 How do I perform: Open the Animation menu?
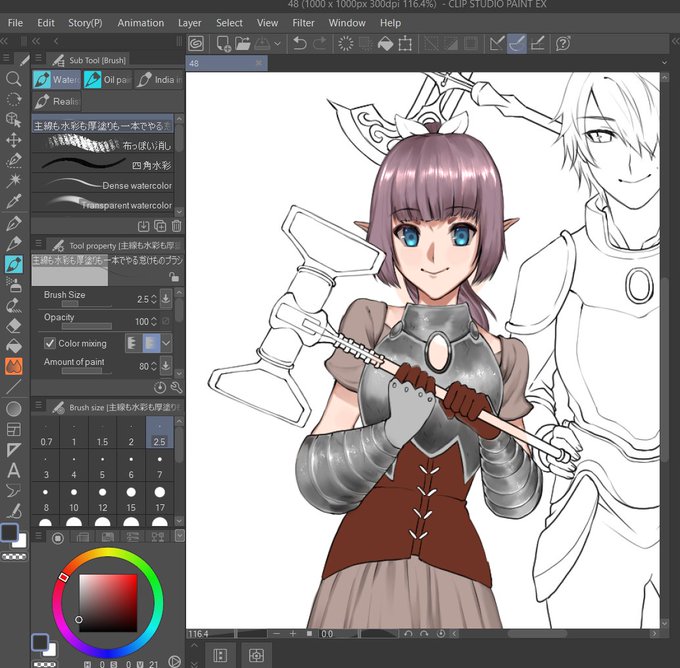(141, 23)
